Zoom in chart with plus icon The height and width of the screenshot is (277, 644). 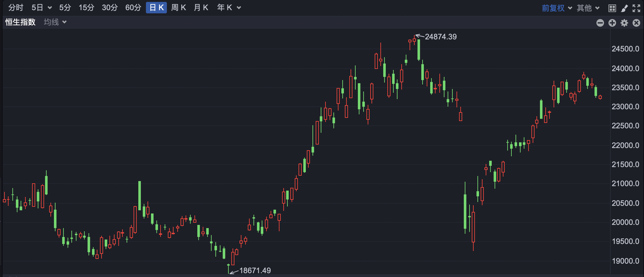[x=612, y=23]
